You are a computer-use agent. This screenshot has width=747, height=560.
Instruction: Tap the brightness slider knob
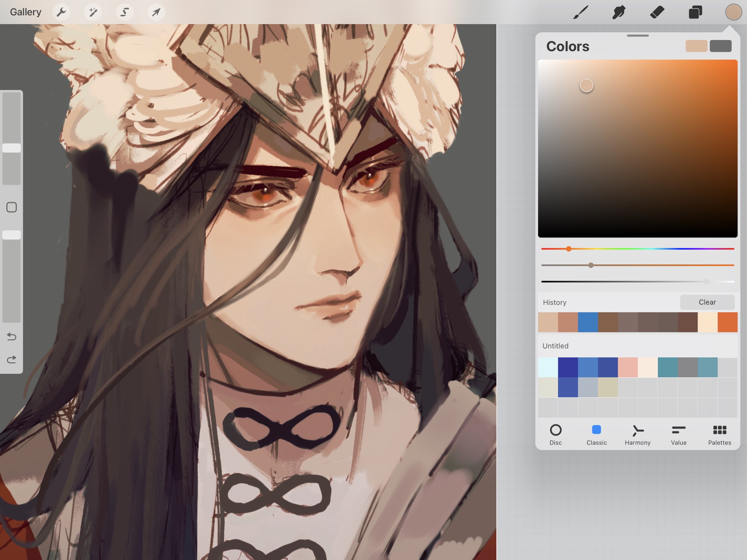706,282
